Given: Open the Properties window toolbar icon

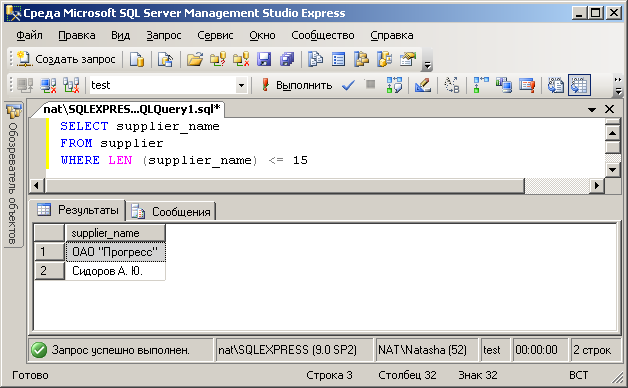Looking at the screenshot, I should coord(408,59).
